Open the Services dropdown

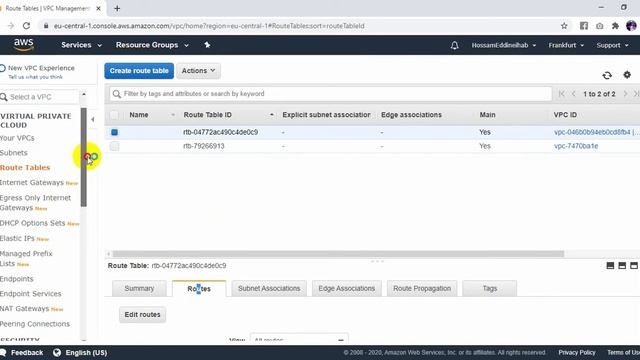click(81, 45)
